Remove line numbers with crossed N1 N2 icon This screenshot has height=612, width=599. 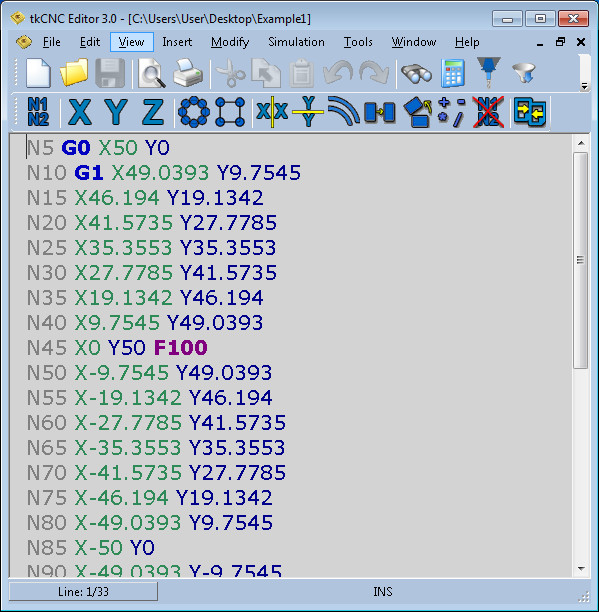tap(488, 112)
